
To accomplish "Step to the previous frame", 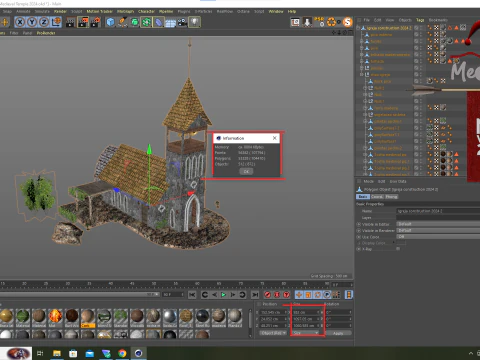I will (x=214, y=295).
